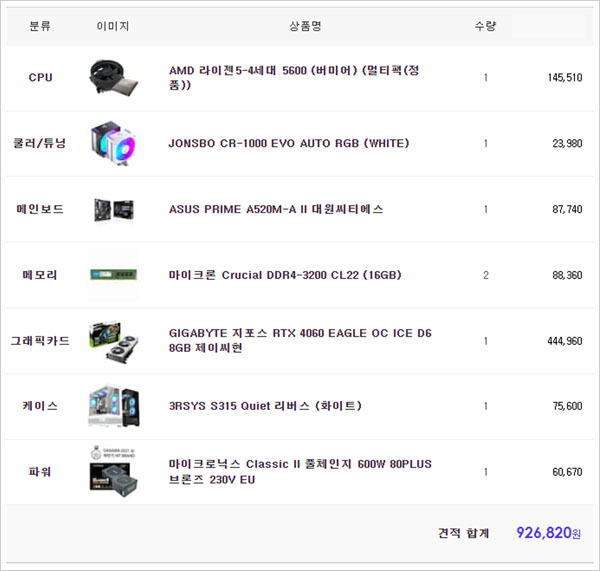The height and width of the screenshot is (571, 600).
Task: Click the 분류 column header
Action: click(40, 26)
